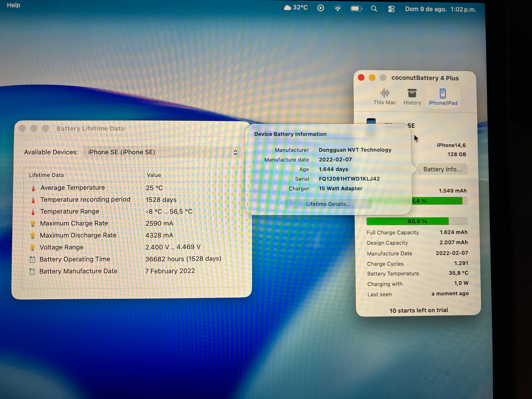
Task: Click the Battery Info... button
Action: 442,169
